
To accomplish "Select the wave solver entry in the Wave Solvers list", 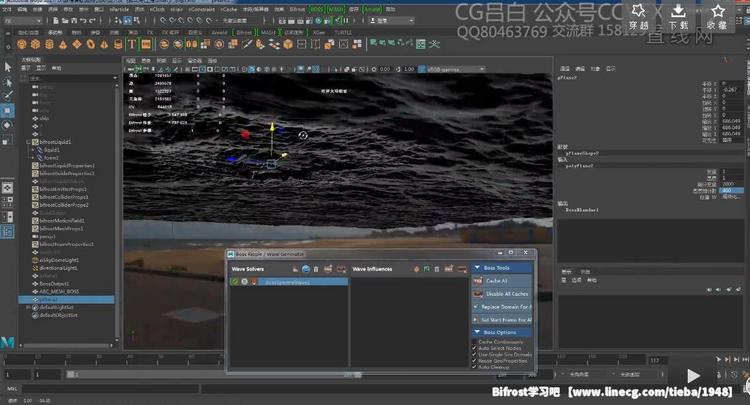I will pyautogui.click(x=301, y=282).
